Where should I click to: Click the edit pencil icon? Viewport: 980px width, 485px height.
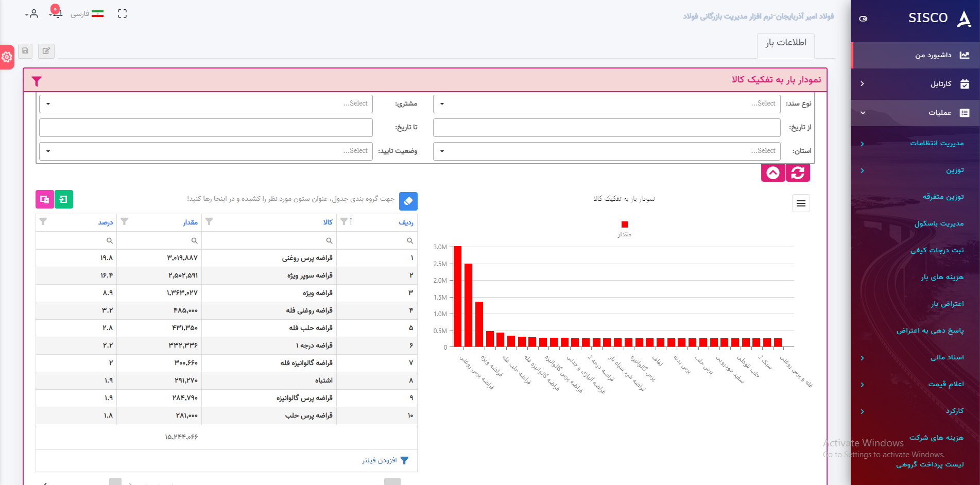tap(46, 51)
